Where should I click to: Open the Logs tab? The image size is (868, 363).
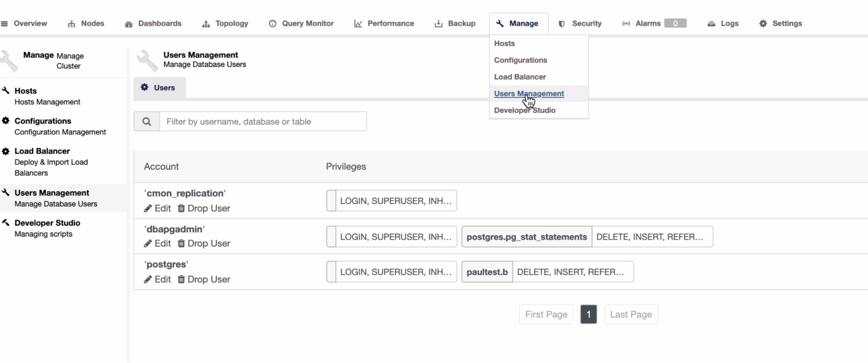[723, 23]
